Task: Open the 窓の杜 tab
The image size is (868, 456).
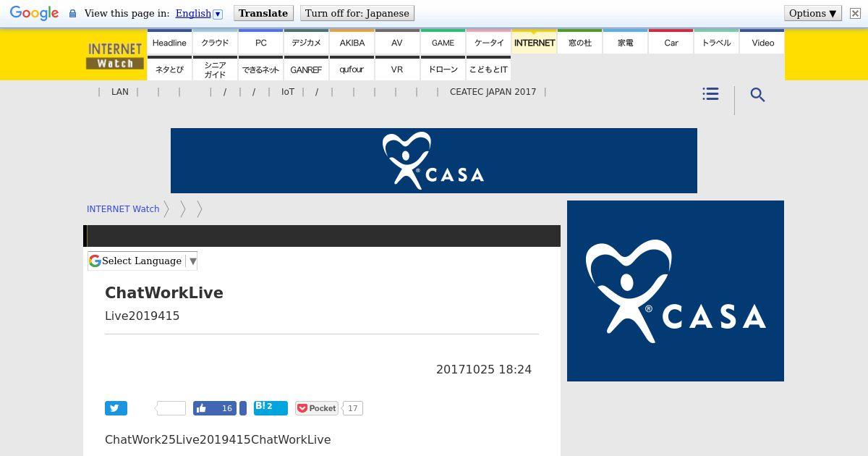Action: pos(579,43)
